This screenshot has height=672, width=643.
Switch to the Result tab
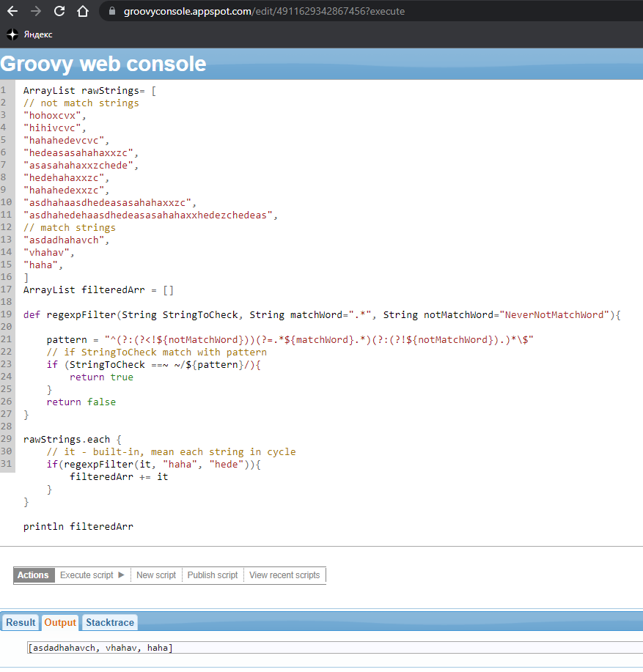21,622
